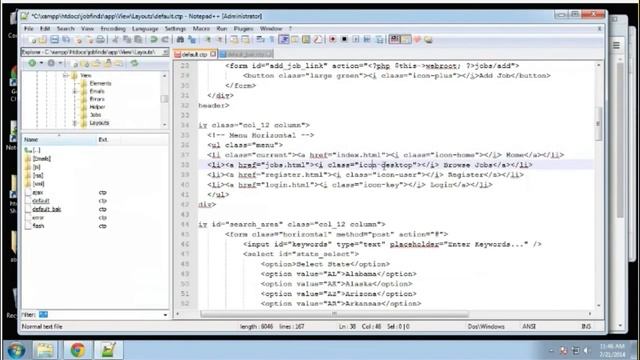Toggle synchronized horizontal scrolling
Screen dimensions: 640x360
[245, 40]
